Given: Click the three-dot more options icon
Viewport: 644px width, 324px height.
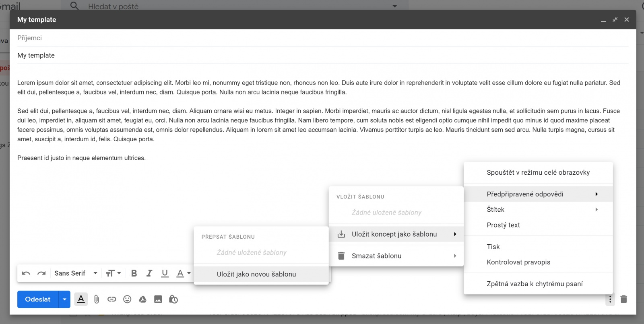Looking at the screenshot, I should (x=610, y=299).
